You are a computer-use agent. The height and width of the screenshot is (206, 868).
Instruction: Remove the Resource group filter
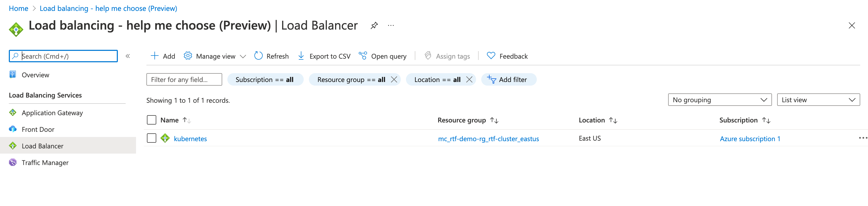point(394,80)
